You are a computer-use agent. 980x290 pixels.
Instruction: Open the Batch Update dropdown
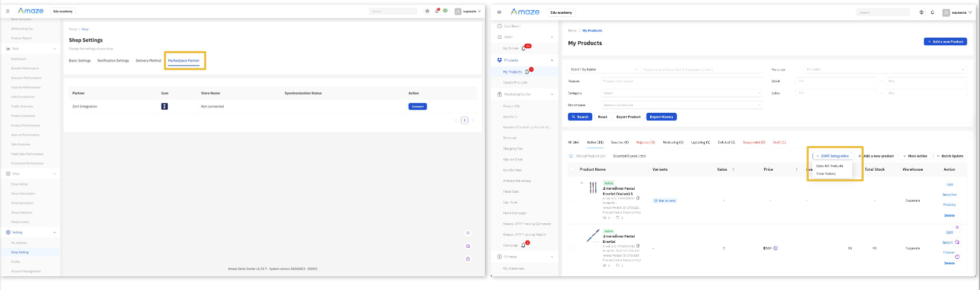coord(950,156)
